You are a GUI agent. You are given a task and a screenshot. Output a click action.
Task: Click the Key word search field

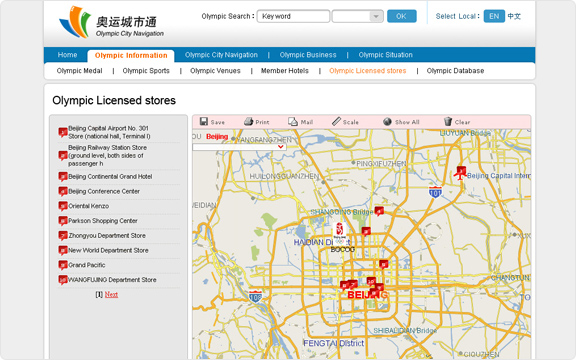[293, 16]
